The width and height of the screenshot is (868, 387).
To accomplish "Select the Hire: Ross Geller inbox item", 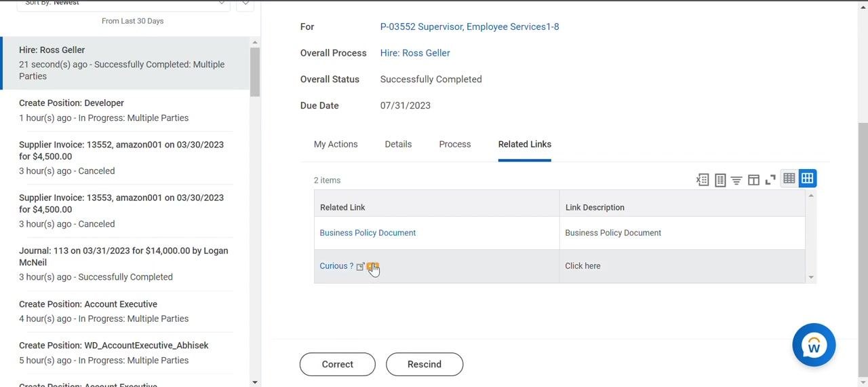I will (125, 62).
